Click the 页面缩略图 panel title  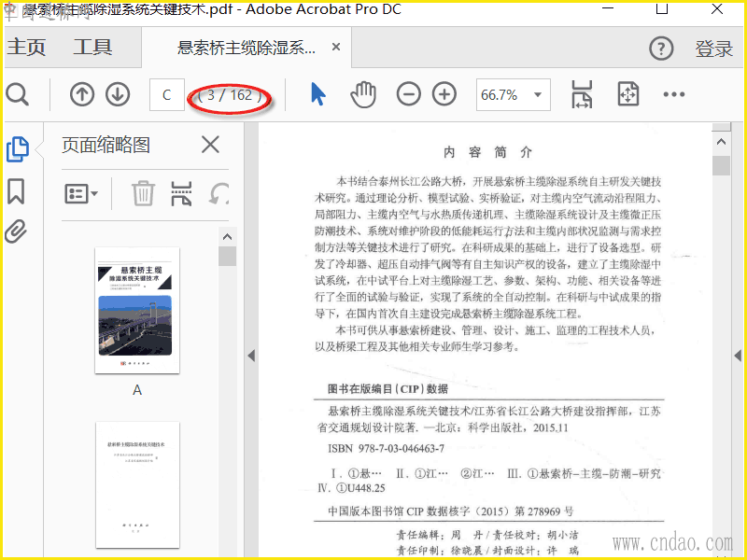click(106, 145)
